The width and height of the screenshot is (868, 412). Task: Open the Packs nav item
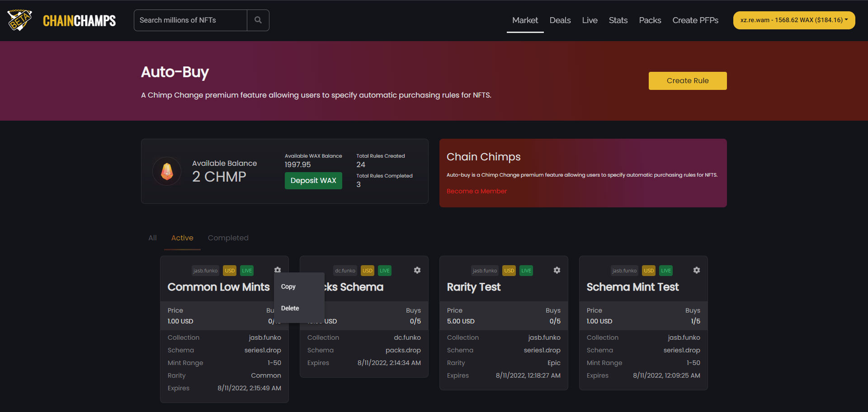[x=650, y=20]
